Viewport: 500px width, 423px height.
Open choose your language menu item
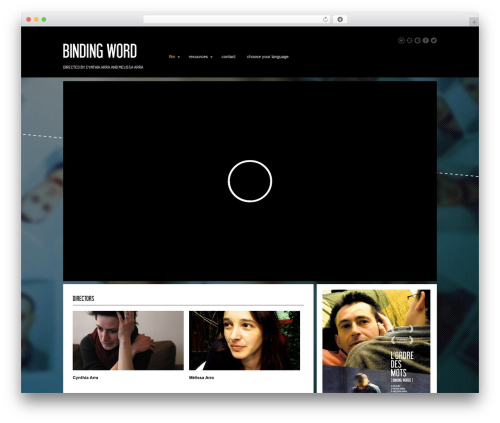click(267, 57)
